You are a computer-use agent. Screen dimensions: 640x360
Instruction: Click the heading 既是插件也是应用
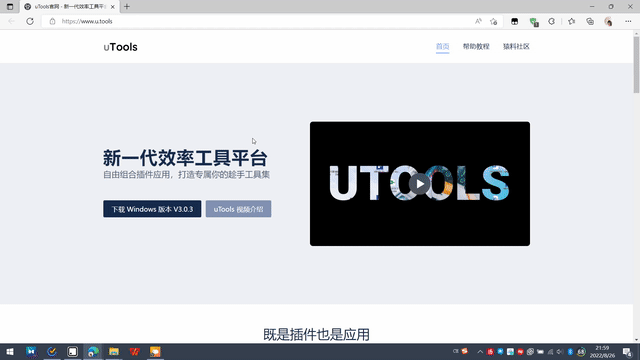point(316,334)
